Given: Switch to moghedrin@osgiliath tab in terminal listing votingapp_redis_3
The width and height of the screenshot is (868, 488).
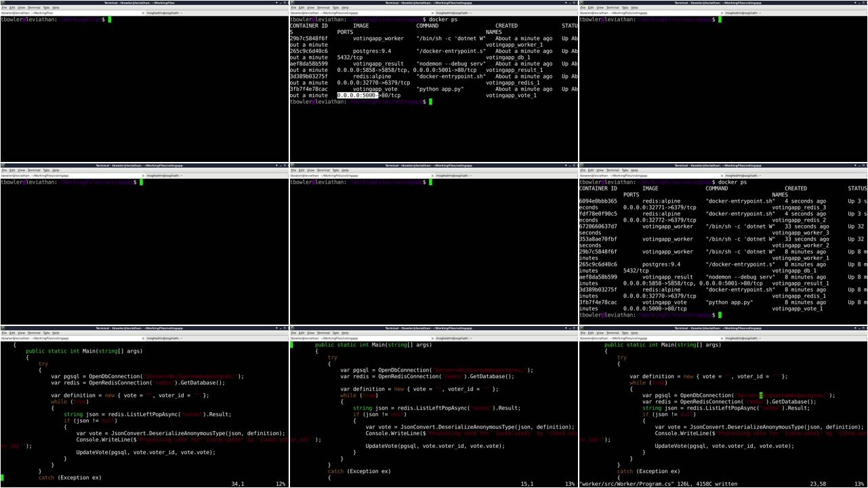Looking at the screenshot, I should (795, 176).
